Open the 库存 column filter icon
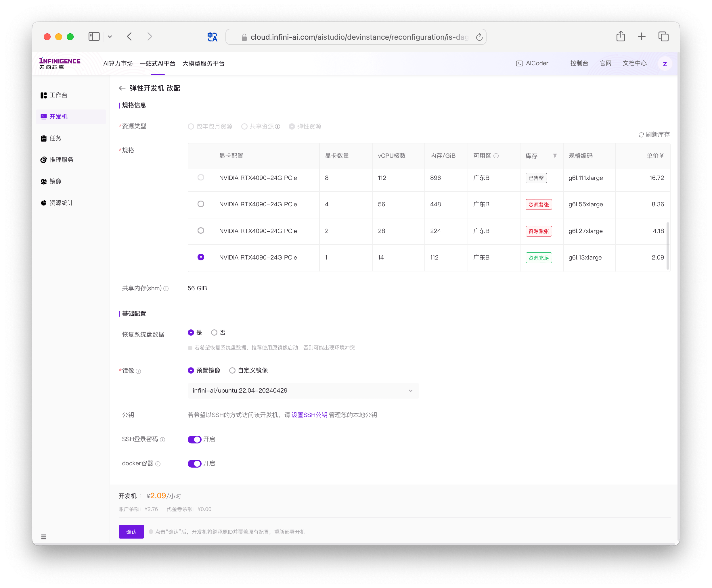This screenshot has height=588, width=712. pyautogui.click(x=554, y=156)
